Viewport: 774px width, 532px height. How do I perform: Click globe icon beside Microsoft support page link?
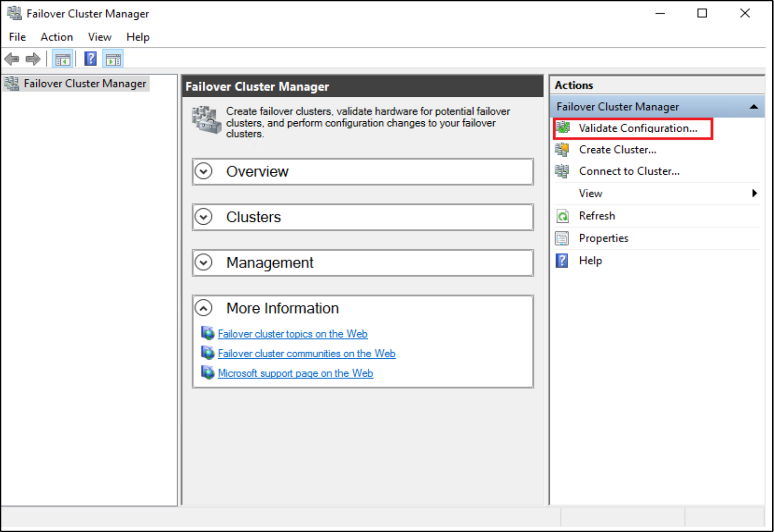point(208,372)
